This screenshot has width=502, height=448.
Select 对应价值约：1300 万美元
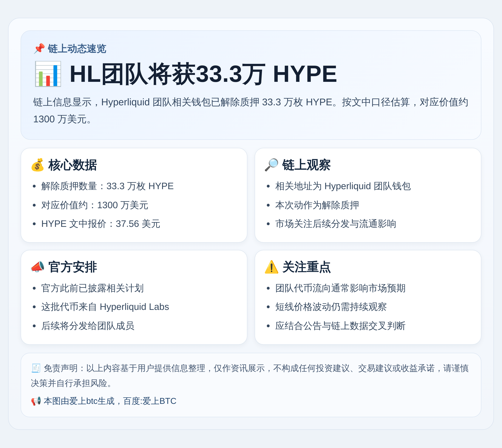pos(95,205)
